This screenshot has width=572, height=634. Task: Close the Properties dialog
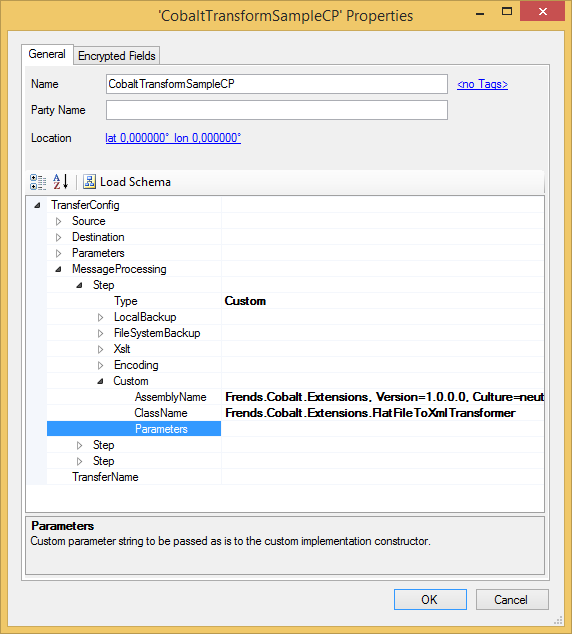click(542, 12)
